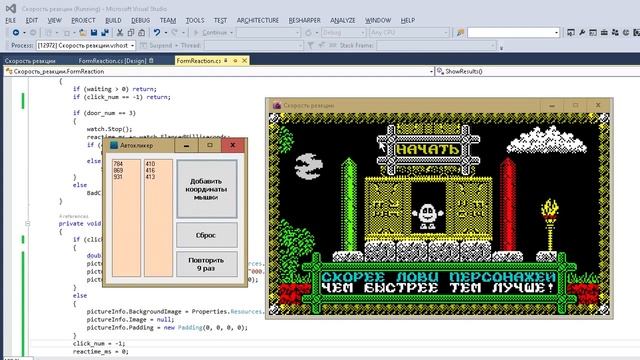Viewport: 640px width, 360px height.
Task: Open the ARCHITECTURE menu
Action: click(x=258, y=20)
